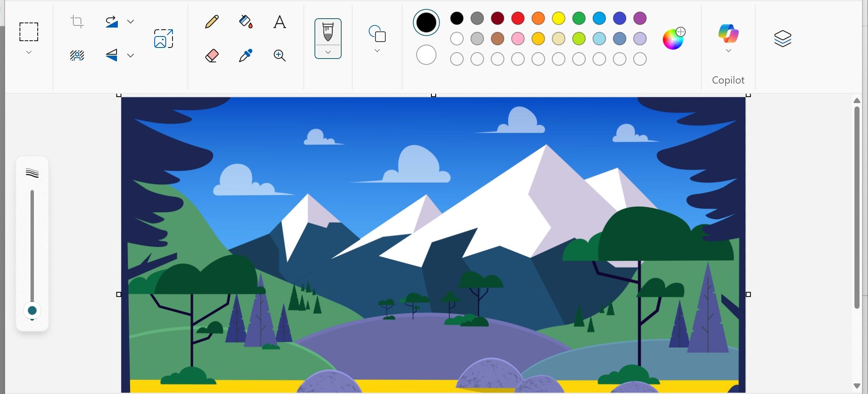The width and height of the screenshot is (868, 394).
Task: Select the Crop tool
Action: coord(77,22)
